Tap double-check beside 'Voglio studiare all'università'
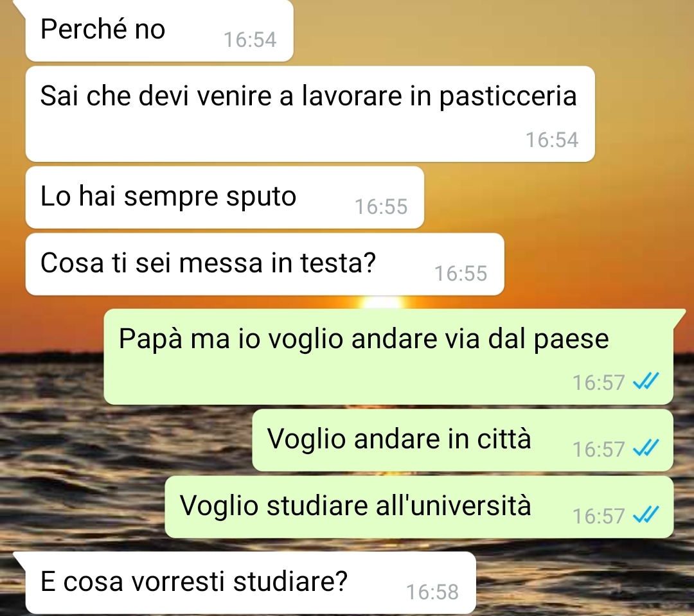The image size is (694, 616). tap(646, 515)
